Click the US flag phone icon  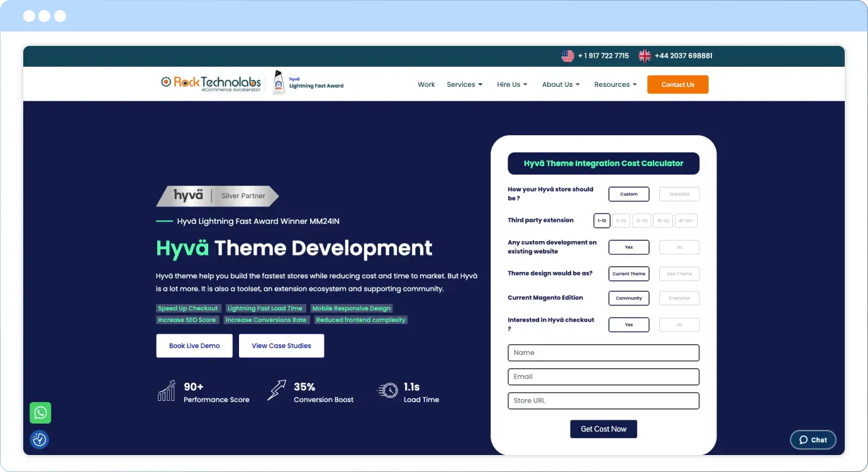567,56
